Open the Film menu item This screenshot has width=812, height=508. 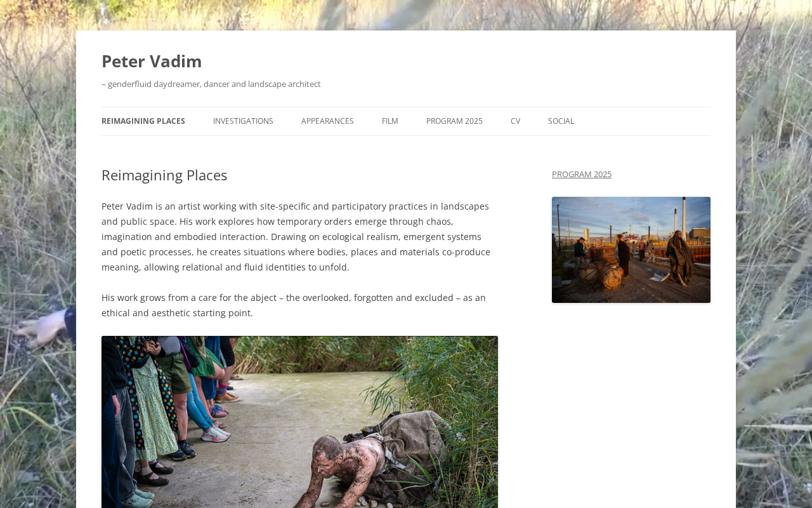coord(390,121)
